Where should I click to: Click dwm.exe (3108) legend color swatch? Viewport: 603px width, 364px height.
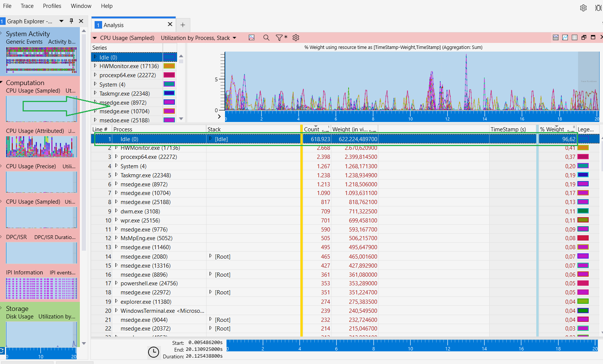(x=583, y=211)
